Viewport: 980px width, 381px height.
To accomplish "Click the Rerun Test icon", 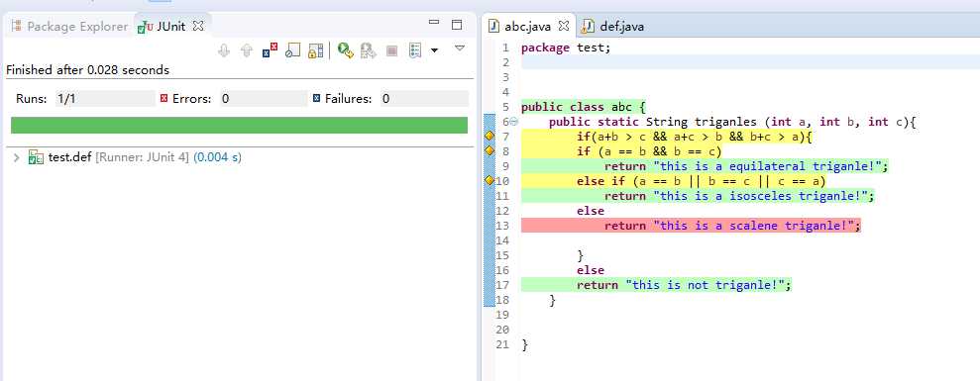I will 346,50.
